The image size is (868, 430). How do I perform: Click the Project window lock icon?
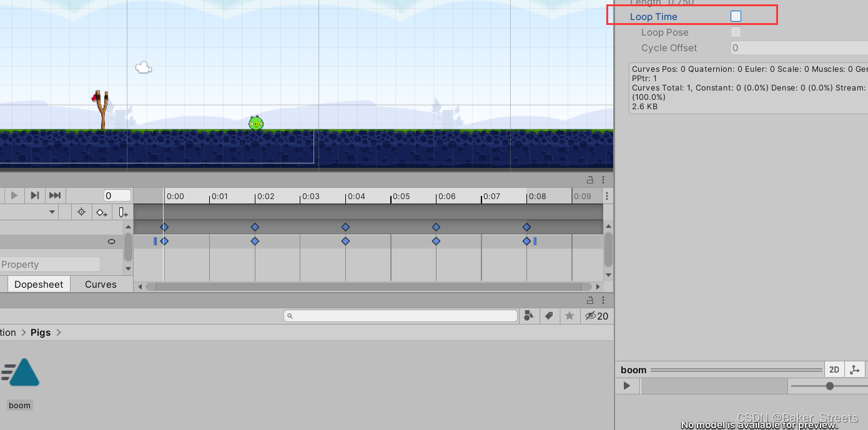tap(590, 300)
